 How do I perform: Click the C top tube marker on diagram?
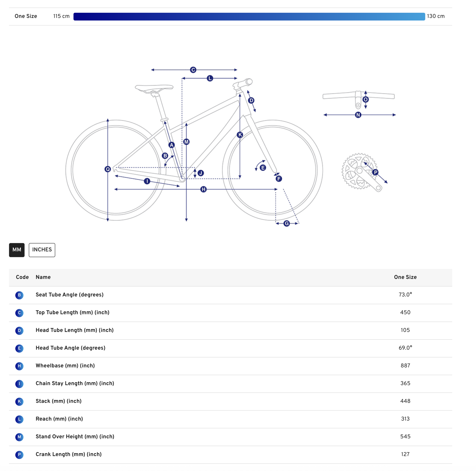[x=193, y=70]
